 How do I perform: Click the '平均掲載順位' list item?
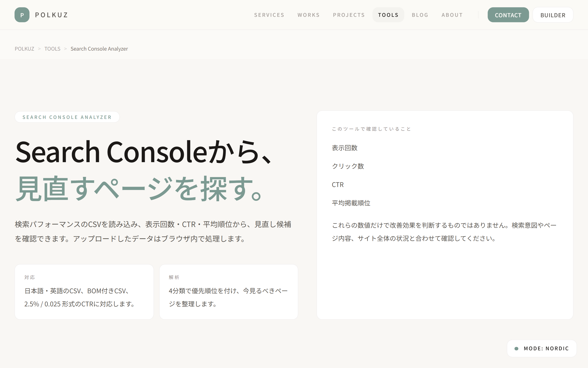tap(351, 203)
